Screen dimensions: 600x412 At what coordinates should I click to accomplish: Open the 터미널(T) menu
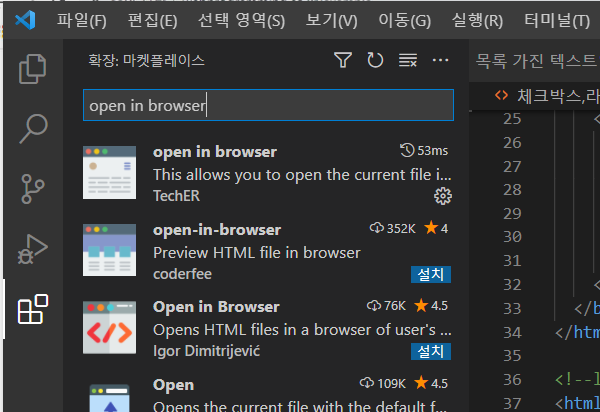coord(557,20)
